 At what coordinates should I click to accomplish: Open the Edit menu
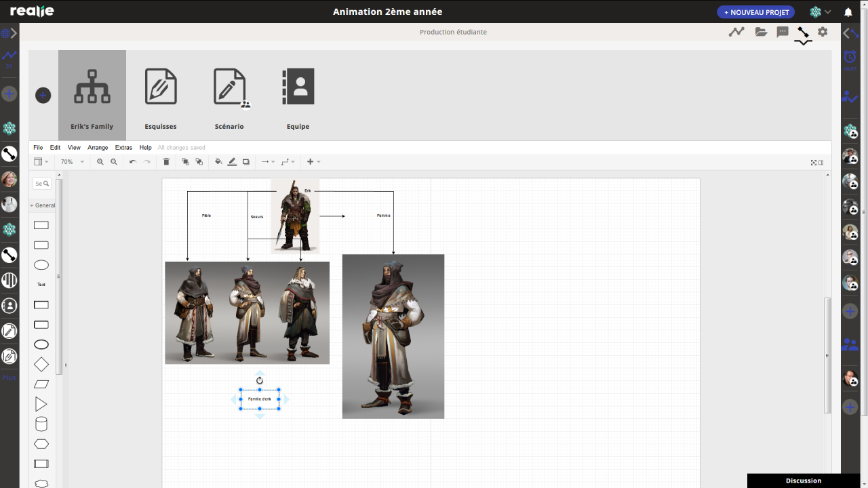click(55, 147)
